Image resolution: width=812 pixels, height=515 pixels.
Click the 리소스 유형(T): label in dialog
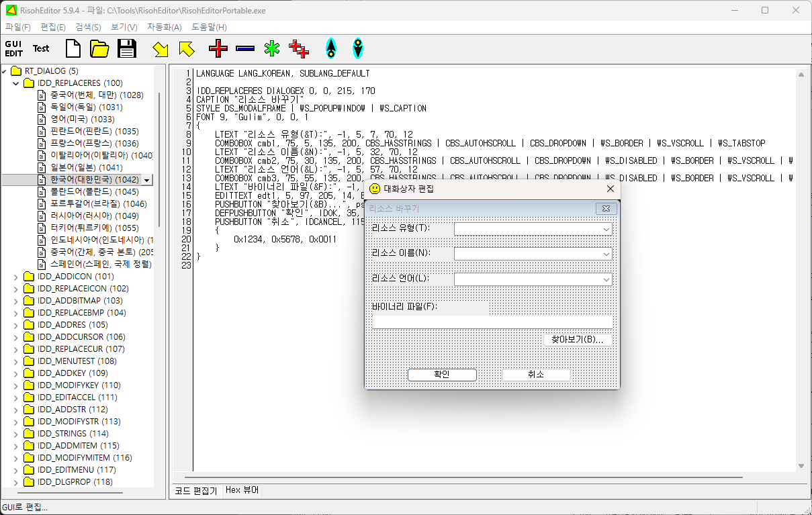pyautogui.click(x=401, y=228)
